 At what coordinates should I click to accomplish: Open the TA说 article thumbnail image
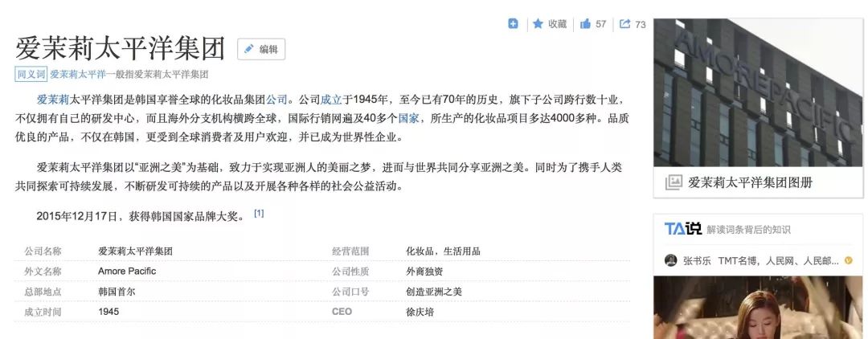(x=758, y=308)
